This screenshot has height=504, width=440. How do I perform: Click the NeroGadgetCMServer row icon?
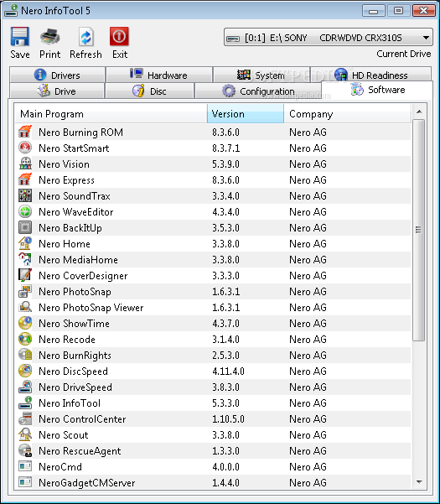coord(25,482)
